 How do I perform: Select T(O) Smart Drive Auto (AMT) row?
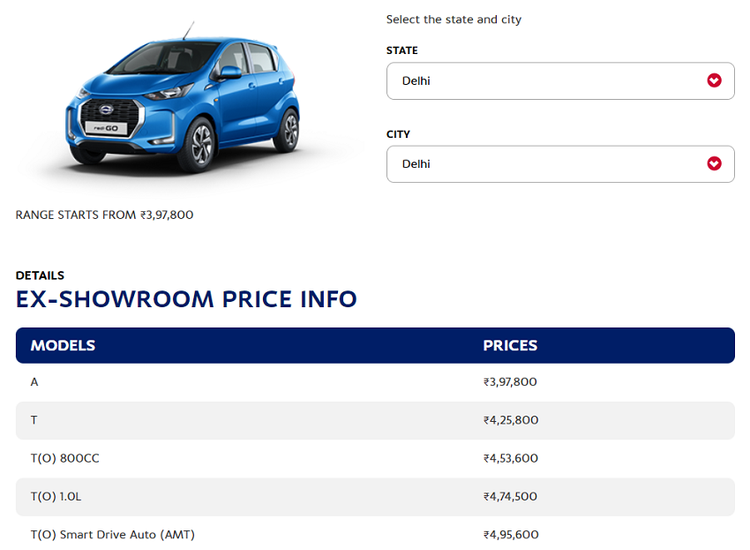(112, 534)
